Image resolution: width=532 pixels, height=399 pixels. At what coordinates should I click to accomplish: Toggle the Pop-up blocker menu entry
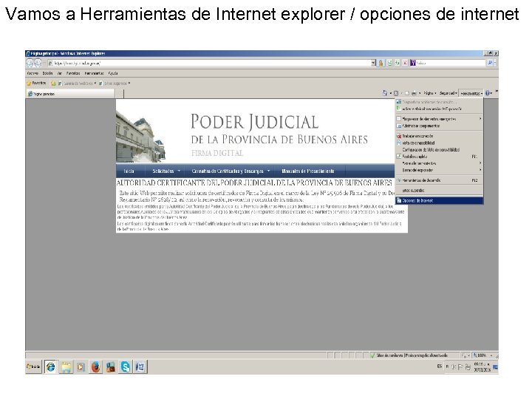(x=440, y=119)
